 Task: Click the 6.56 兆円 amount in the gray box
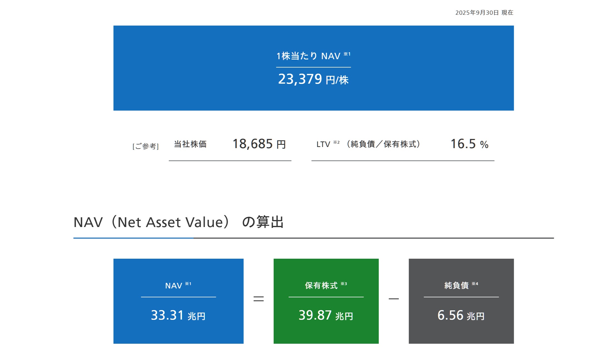(x=461, y=315)
